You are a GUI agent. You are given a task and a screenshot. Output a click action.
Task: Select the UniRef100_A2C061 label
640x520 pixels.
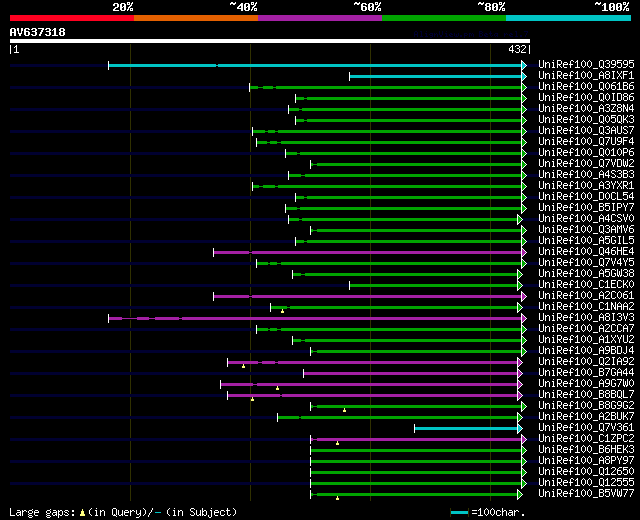tap(586, 296)
